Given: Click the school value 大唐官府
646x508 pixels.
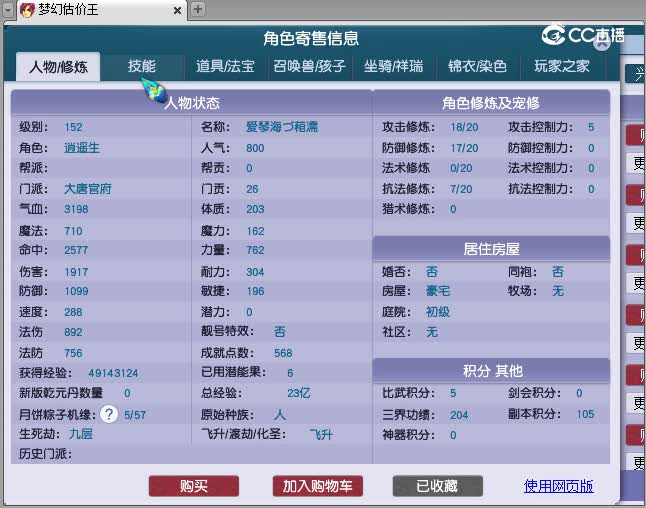Looking at the screenshot, I should point(88,189).
